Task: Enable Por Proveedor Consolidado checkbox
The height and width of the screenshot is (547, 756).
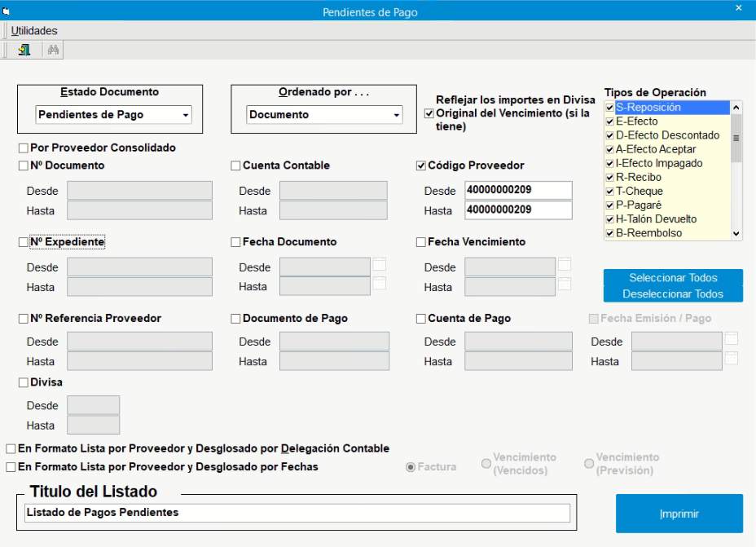Action: 23,148
